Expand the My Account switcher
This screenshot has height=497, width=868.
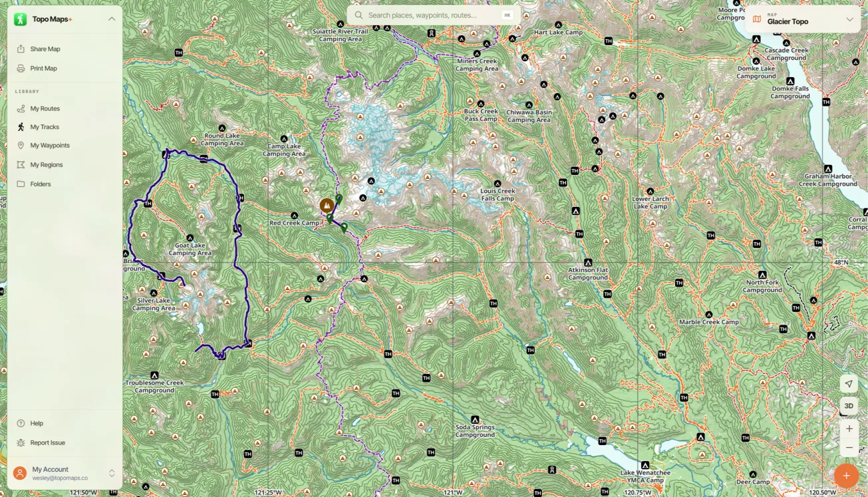(112, 473)
